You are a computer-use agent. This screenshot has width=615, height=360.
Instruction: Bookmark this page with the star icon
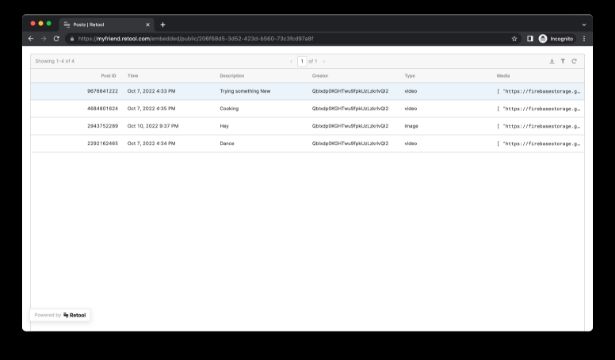pyautogui.click(x=514, y=38)
